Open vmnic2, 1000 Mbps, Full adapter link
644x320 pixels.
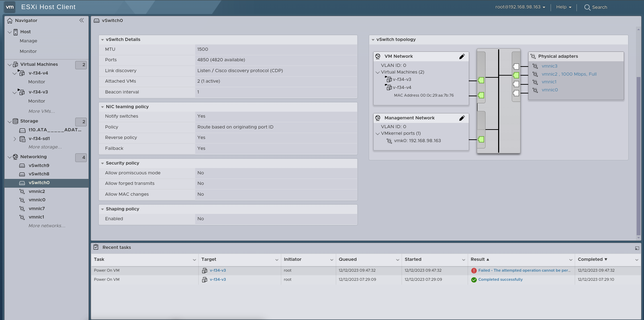(x=569, y=74)
